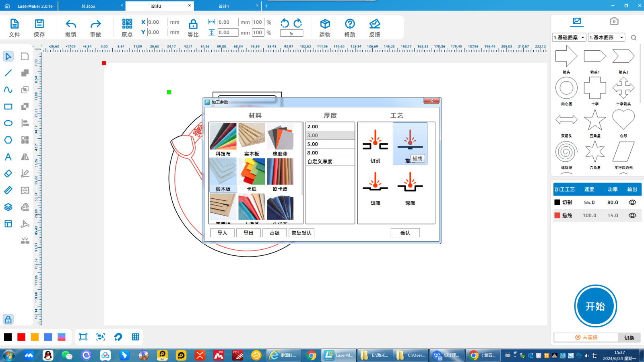Switch to the 设计1 tab

pyautogui.click(x=224, y=6)
